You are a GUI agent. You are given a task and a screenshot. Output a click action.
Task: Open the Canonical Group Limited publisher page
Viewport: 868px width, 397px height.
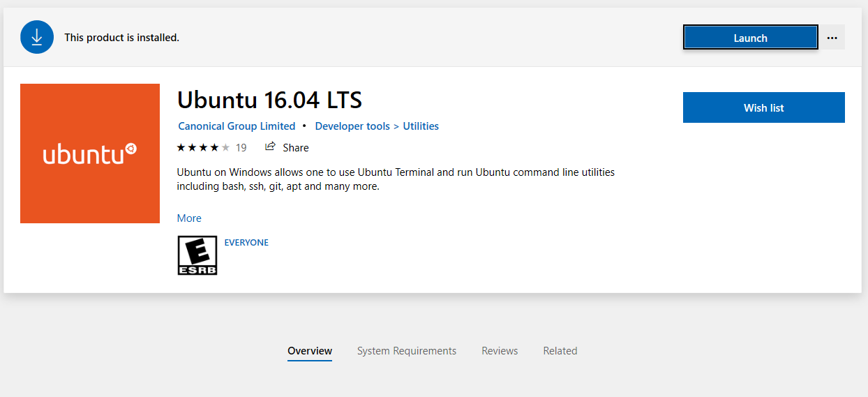pyautogui.click(x=237, y=126)
